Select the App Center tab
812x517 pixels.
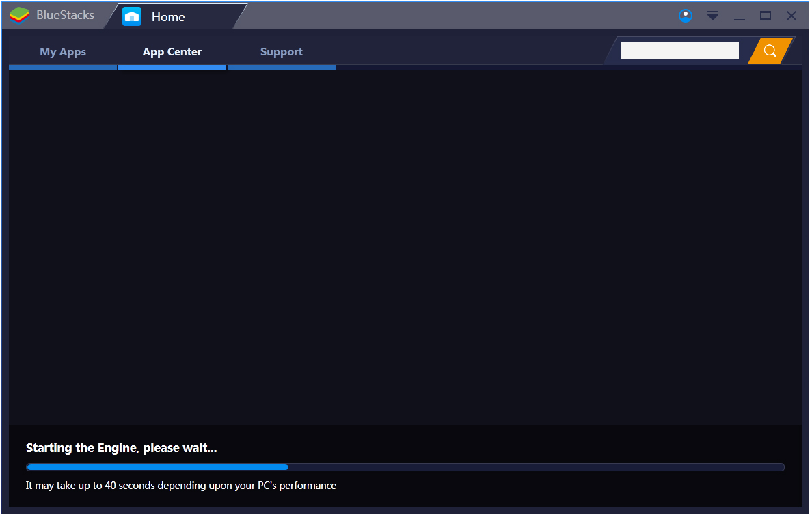(172, 52)
